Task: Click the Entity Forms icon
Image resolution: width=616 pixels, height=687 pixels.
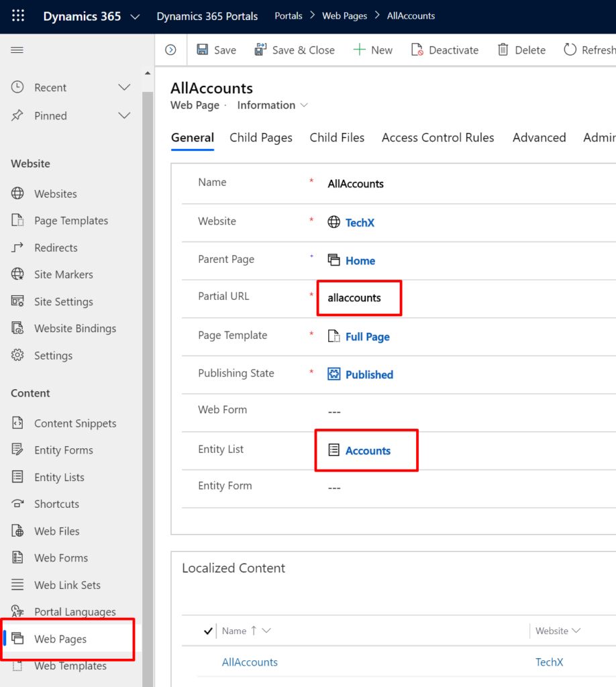Action: pyautogui.click(x=17, y=450)
